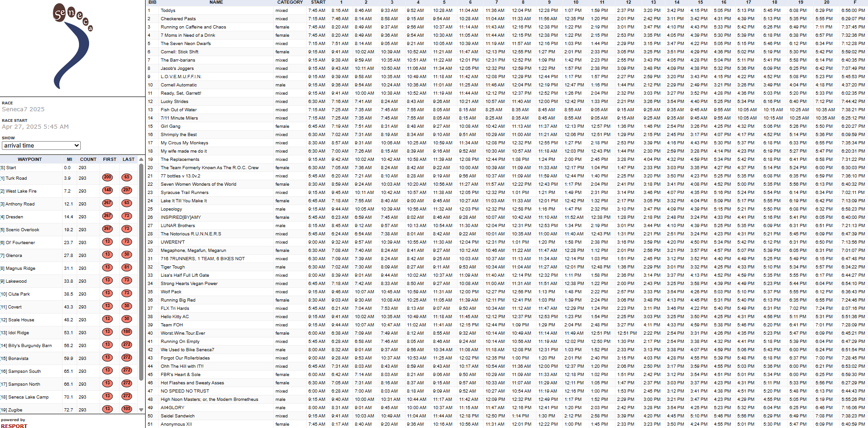
Task: Click the FIRST badge for Dresden
Action: [107, 216]
